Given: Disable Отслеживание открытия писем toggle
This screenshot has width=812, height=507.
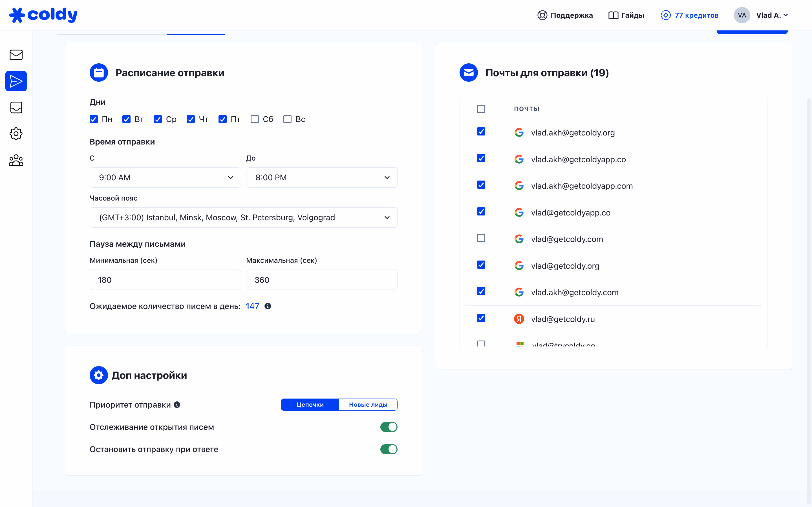Looking at the screenshot, I should pyautogui.click(x=389, y=427).
